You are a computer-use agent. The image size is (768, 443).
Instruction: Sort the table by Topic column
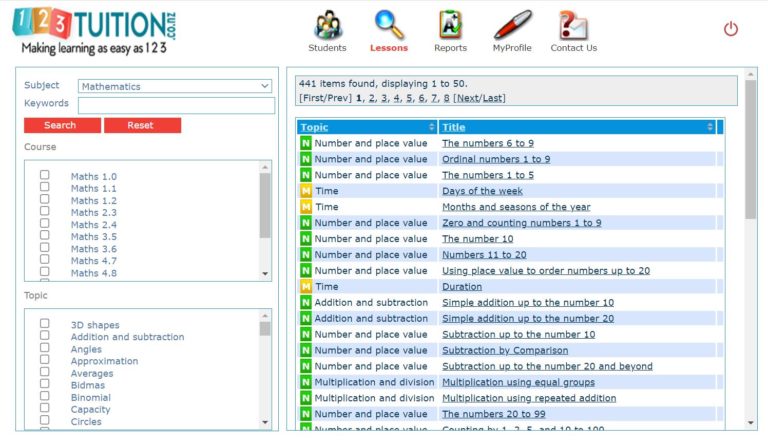click(314, 127)
